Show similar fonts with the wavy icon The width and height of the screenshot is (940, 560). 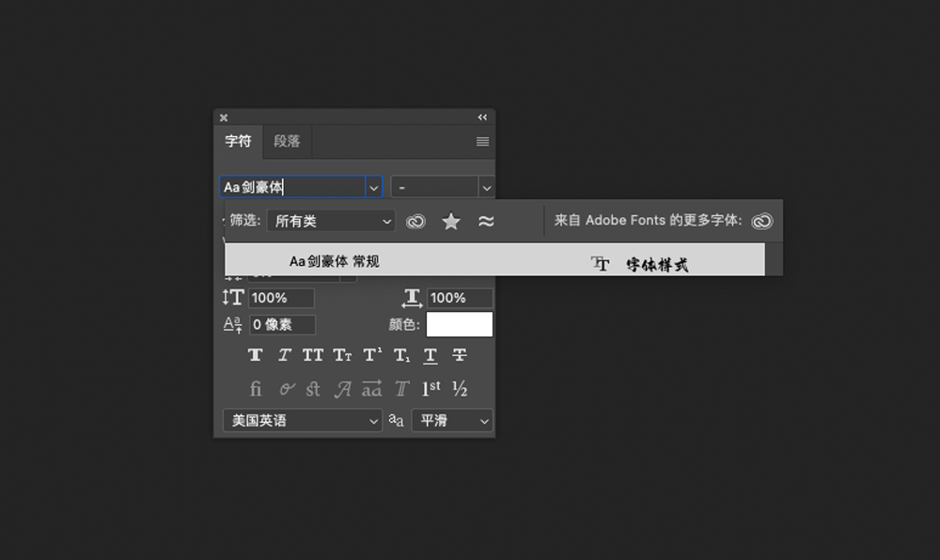point(486,221)
